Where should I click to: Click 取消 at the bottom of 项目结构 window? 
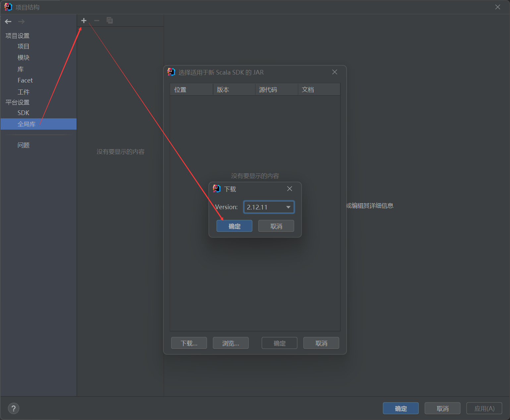tap(442, 408)
